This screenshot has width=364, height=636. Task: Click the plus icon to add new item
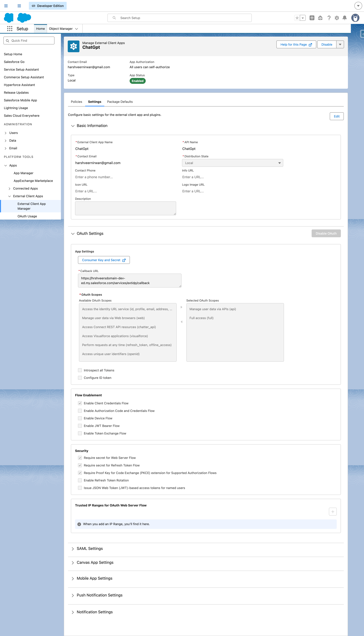click(312, 18)
